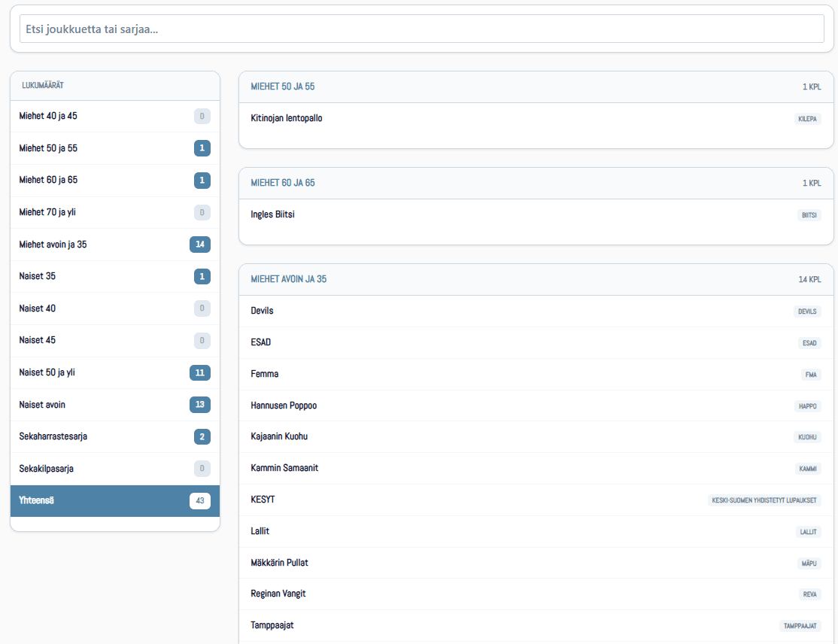Click the KESKI-SUOMEN YHDISTETYT LUPAUKSET tag
The image size is (838, 644).
[764, 500]
